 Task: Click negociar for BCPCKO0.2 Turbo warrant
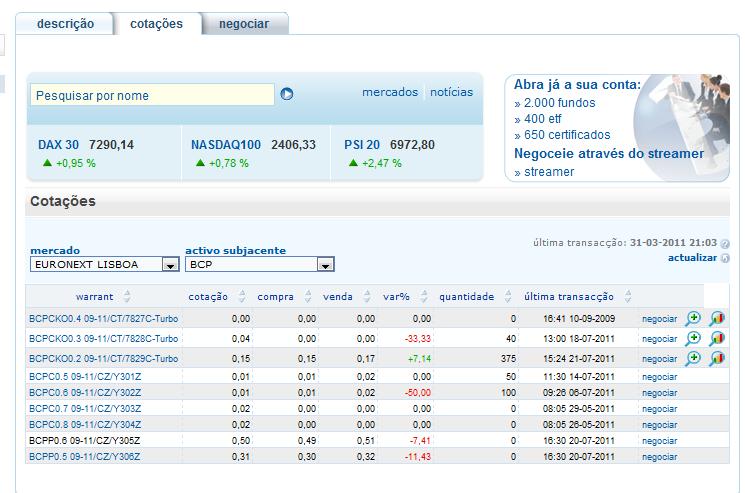[x=659, y=359]
